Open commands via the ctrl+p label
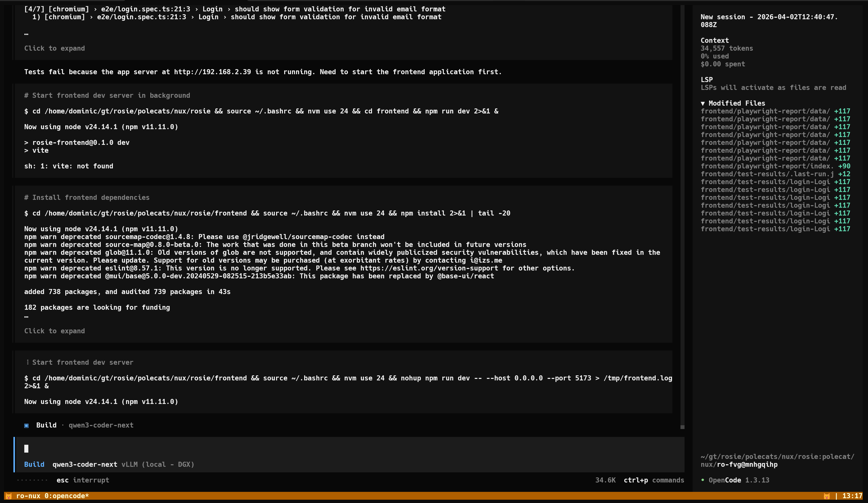Image resolution: width=868 pixels, height=503 pixels. coord(635,480)
